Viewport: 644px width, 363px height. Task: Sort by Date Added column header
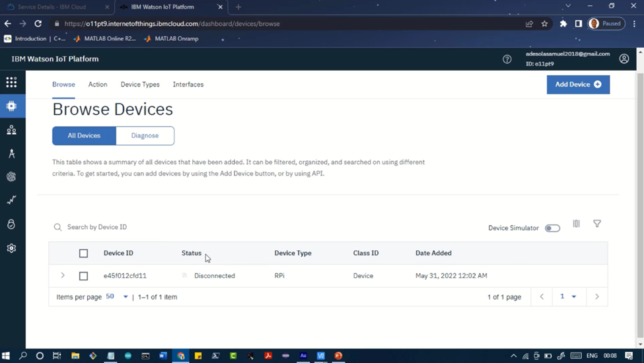(433, 253)
